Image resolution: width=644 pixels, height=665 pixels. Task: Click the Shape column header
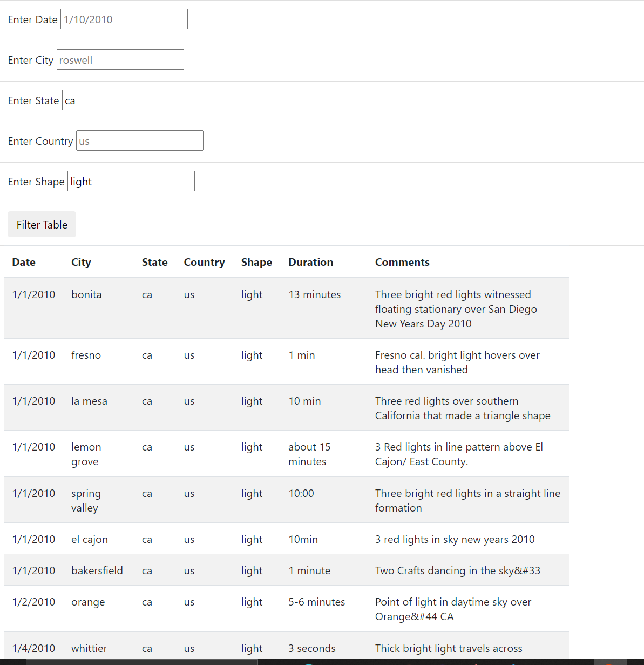coord(256,262)
